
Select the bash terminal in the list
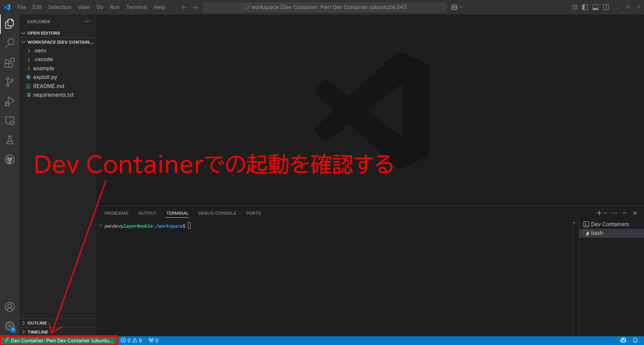coord(597,233)
